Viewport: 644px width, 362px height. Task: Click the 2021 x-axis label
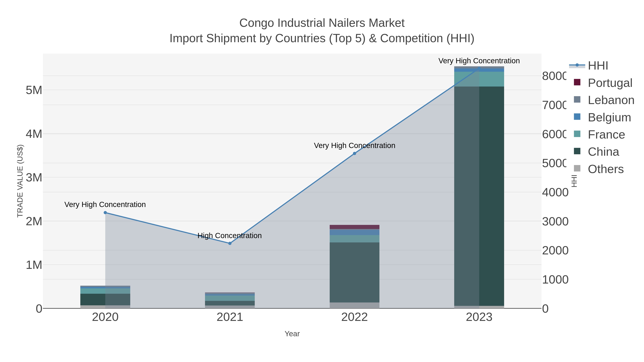click(x=230, y=317)
